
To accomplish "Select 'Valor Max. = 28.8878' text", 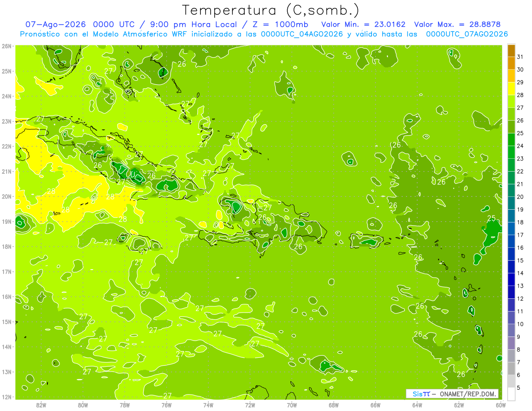I will 458,24.
